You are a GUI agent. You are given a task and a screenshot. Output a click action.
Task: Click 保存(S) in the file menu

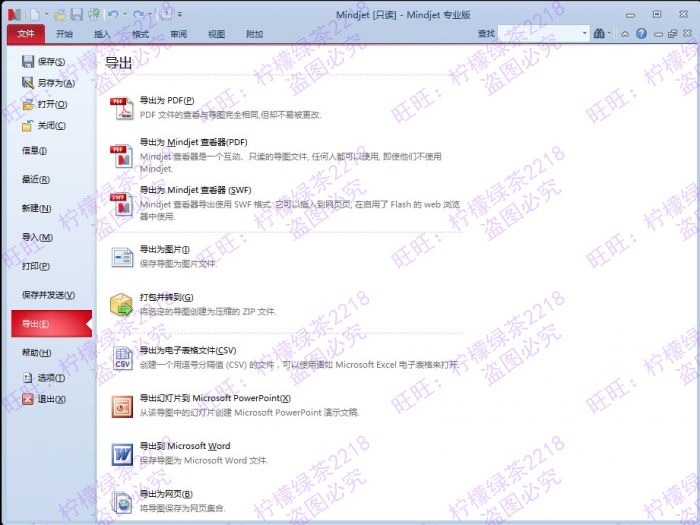click(x=43, y=62)
